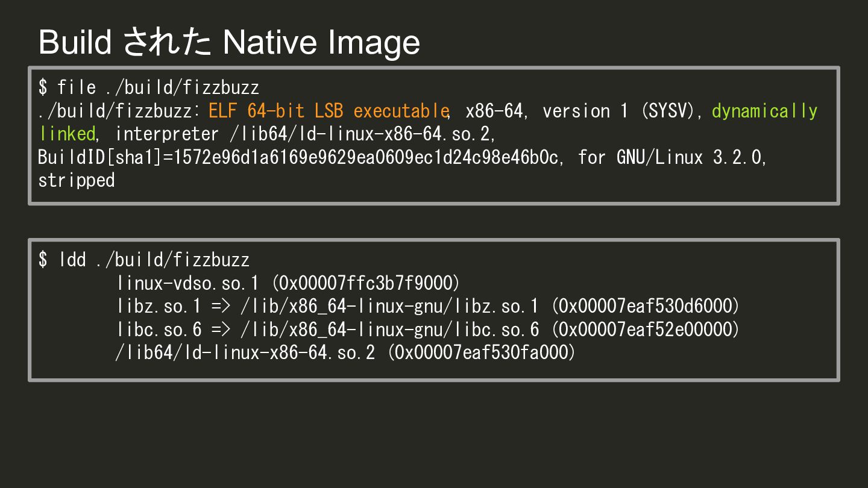Click the '$ ldd ./build/fizzbuzz' command line
The image size is (868, 488).
[x=144, y=260]
